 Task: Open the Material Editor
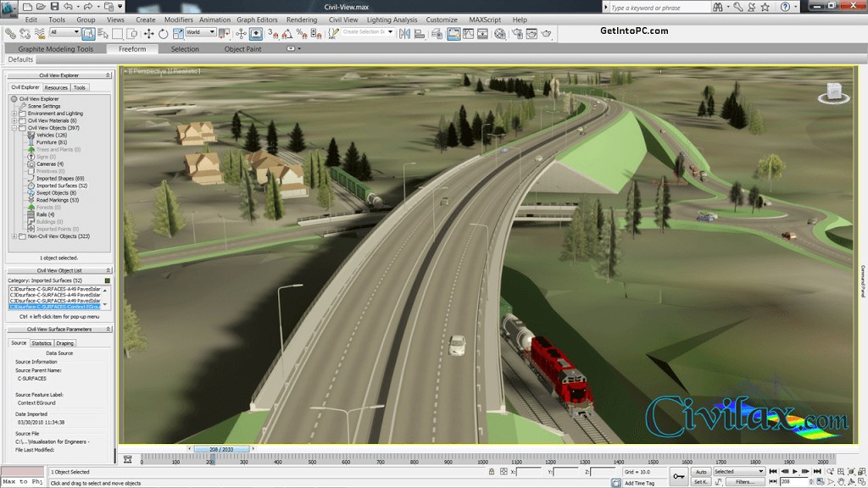(x=499, y=34)
